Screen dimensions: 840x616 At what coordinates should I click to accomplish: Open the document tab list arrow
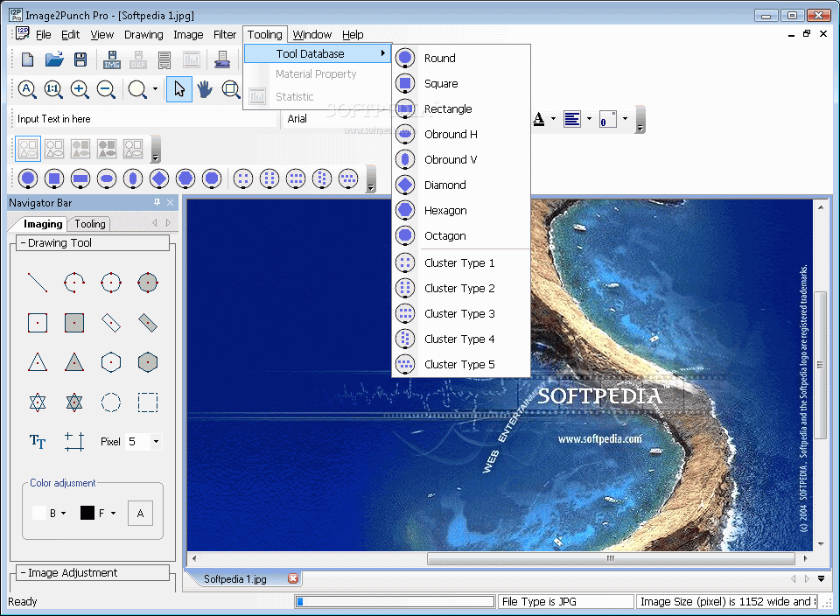pos(822,578)
